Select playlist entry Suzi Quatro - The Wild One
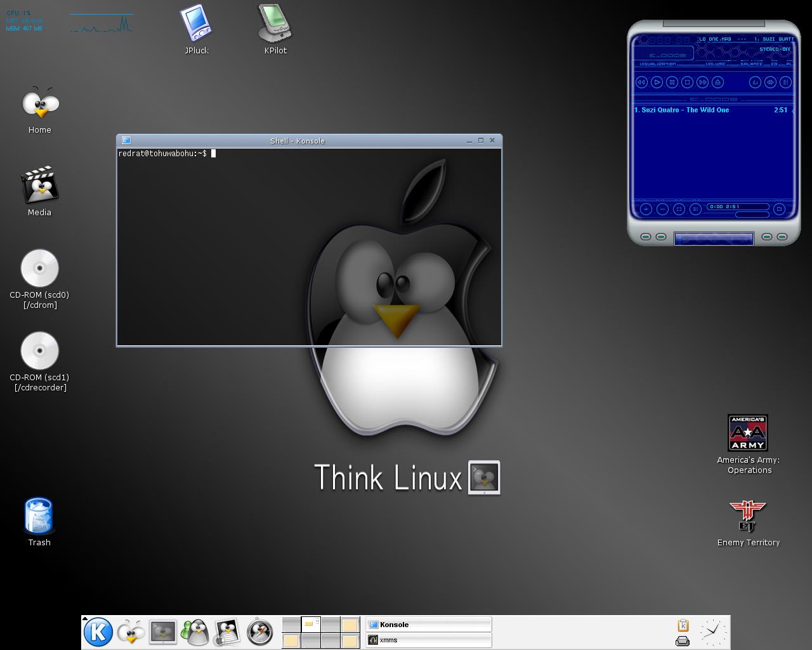The image size is (812, 650). point(710,110)
